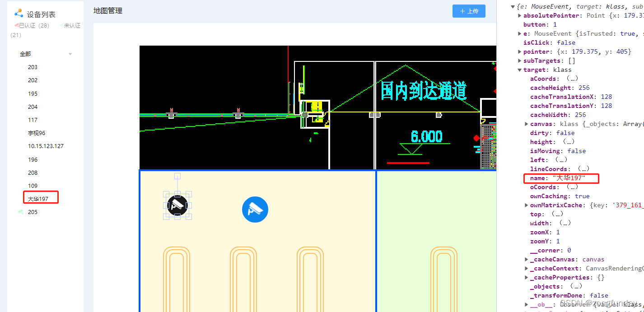Click the rotation handle above the selected camera
This screenshot has width=644, height=312.
coord(177,176)
